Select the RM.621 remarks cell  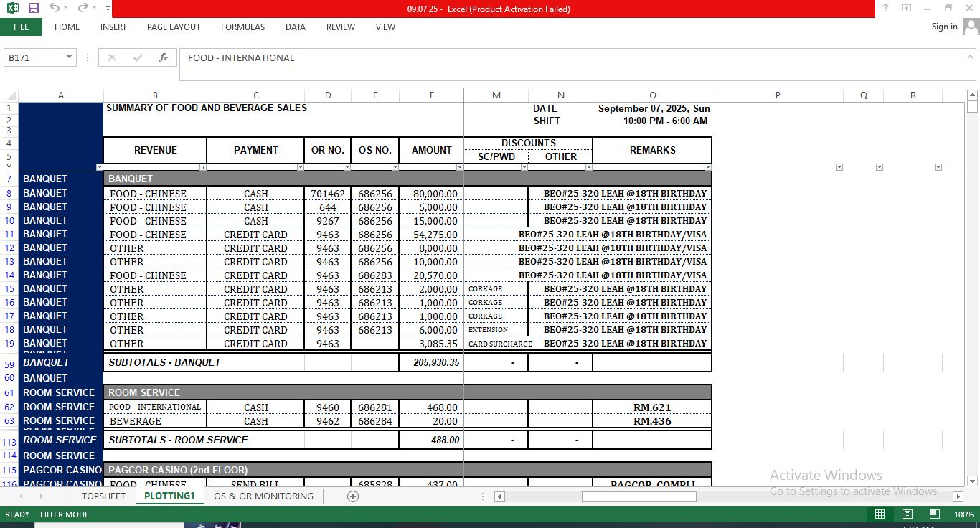tap(652, 407)
